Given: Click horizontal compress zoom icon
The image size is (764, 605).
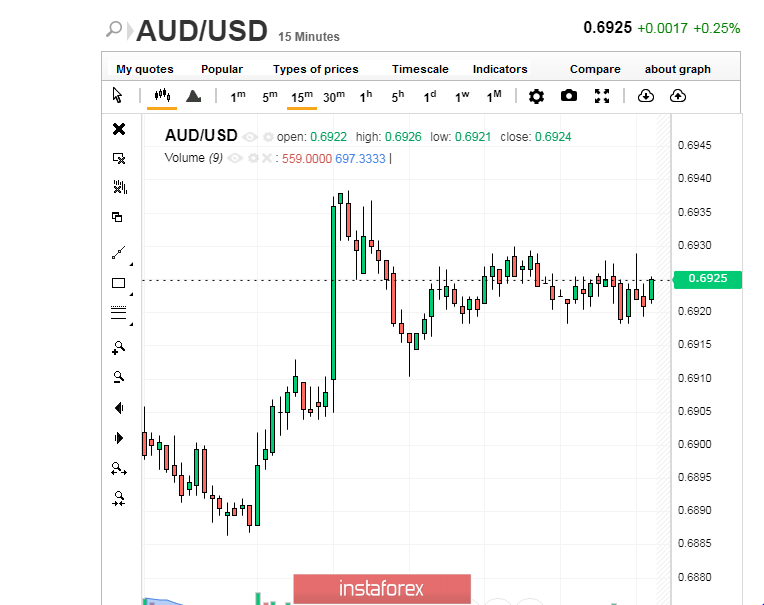Looking at the screenshot, I should (119, 498).
